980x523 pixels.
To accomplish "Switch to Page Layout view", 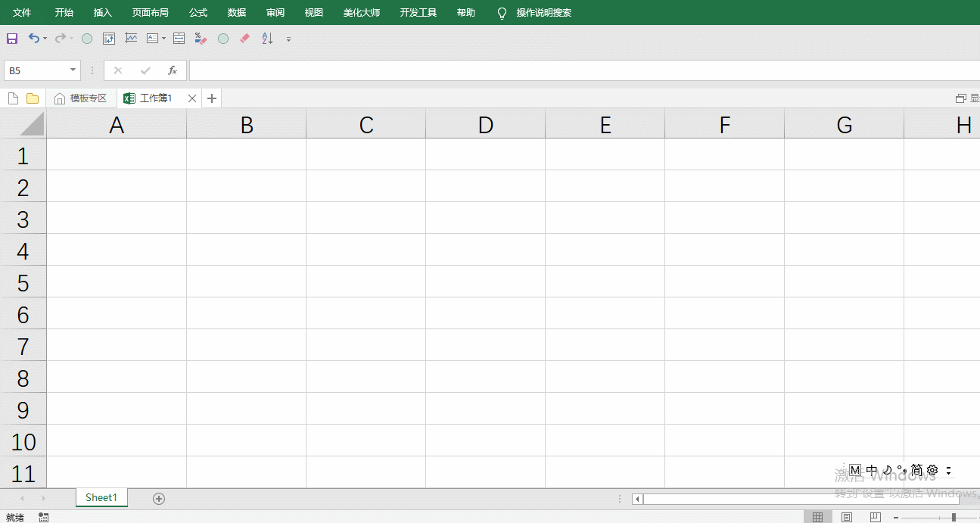I will pyautogui.click(x=847, y=517).
